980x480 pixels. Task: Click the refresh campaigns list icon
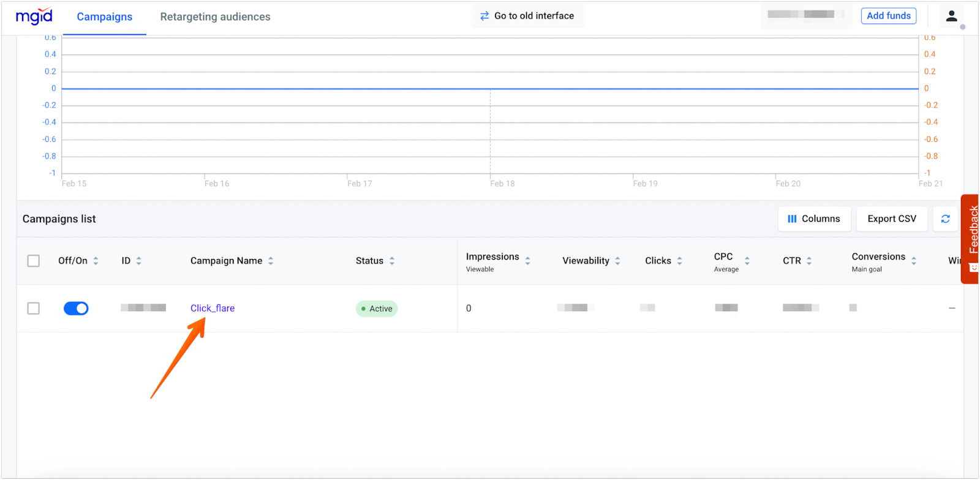[x=945, y=219]
